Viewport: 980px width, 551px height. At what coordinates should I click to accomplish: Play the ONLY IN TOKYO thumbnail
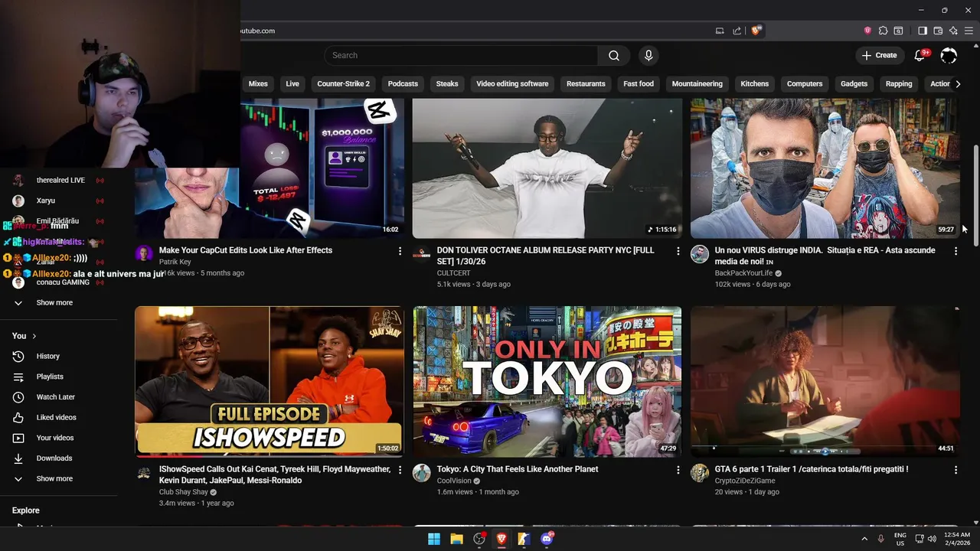(x=547, y=381)
